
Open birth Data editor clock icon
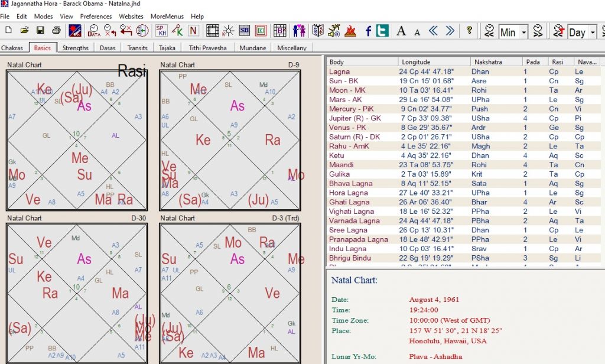coord(94,31)
